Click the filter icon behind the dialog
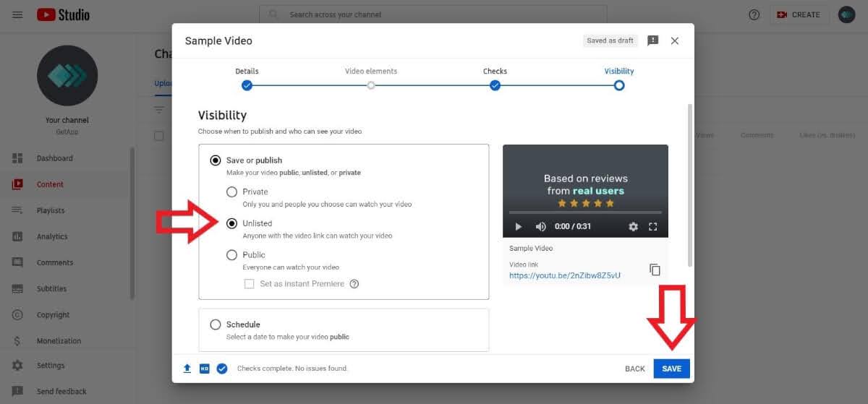 (159, 110)
